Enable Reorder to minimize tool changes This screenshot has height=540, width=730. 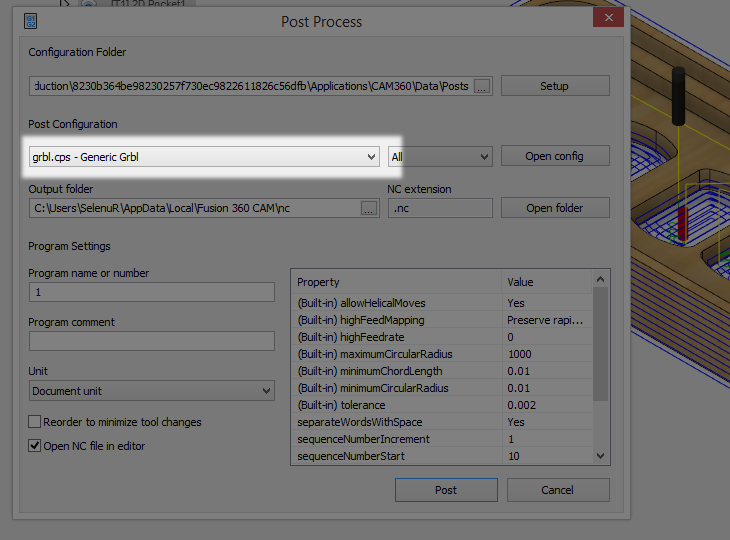click(35, 422)
